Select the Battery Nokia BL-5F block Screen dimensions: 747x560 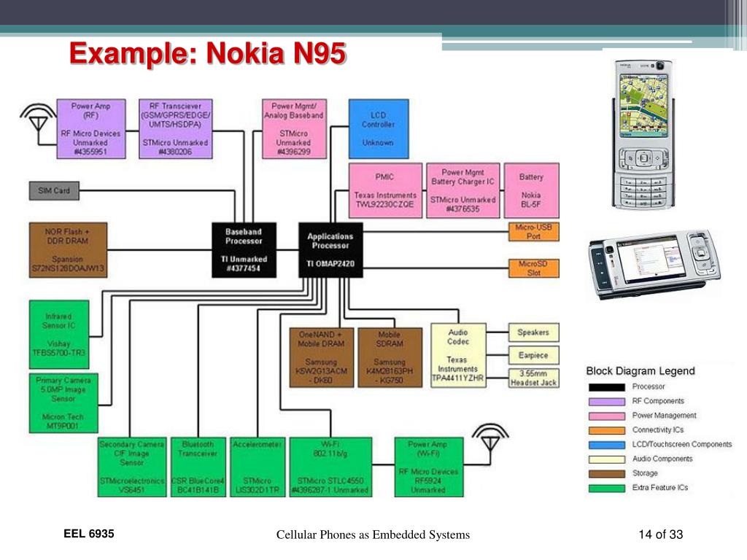pos(531,190)
